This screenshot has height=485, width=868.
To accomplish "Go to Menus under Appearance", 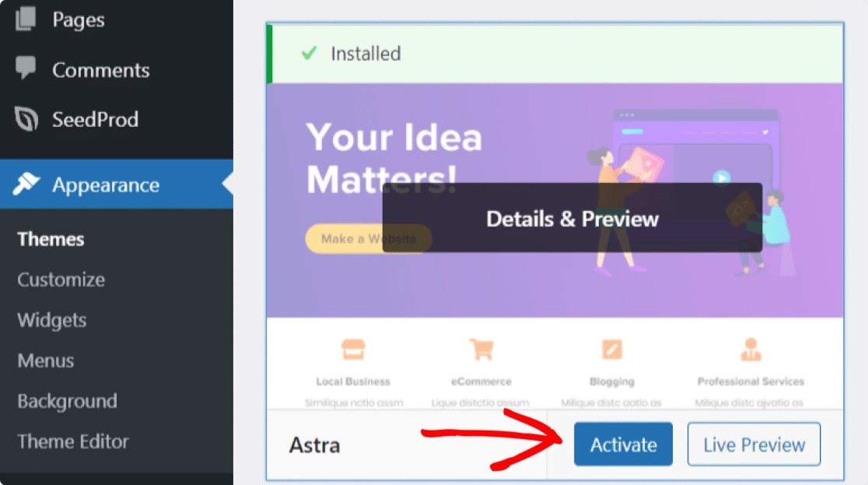I will pos(45,360).
